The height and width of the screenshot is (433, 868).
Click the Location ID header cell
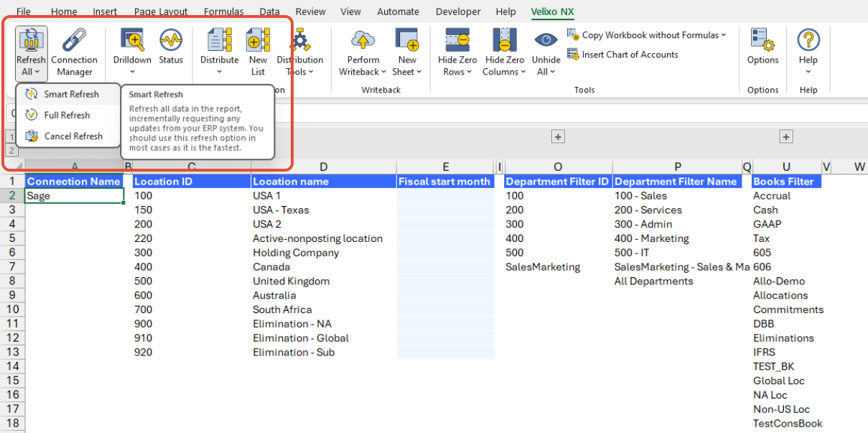[192, 181]
